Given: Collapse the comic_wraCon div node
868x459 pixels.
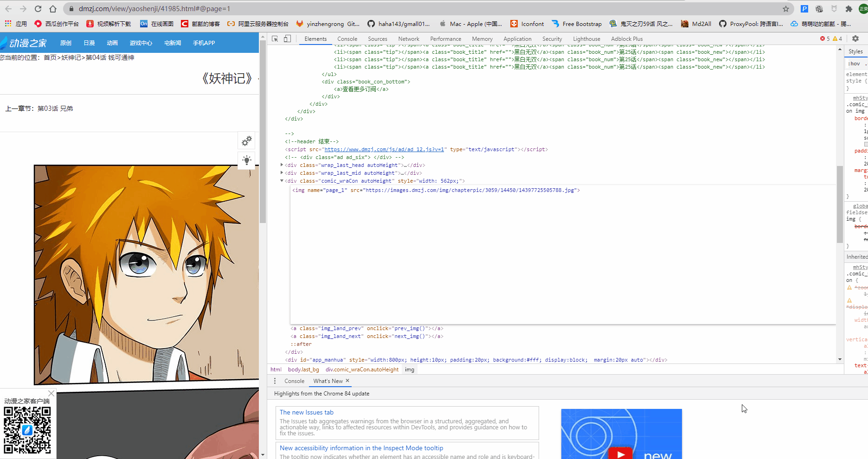Looking at the screenshot, I should (282, 181).
